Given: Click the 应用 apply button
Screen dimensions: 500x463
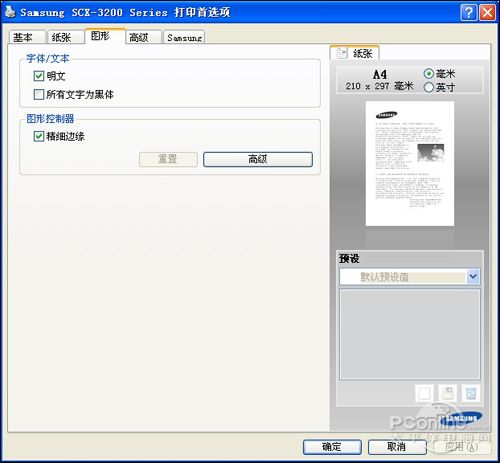Looking at the screenshot, I should click(462, 447).
